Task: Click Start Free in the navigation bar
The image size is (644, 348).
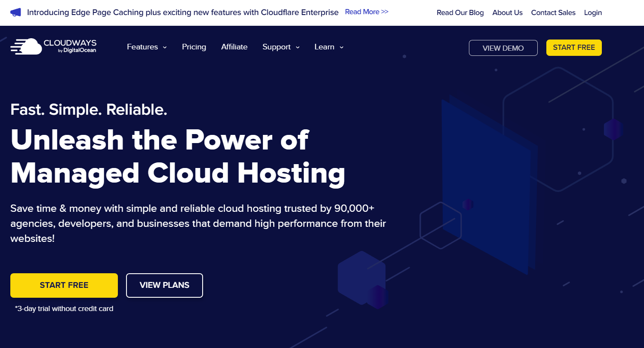Action: tap(574, 48)
